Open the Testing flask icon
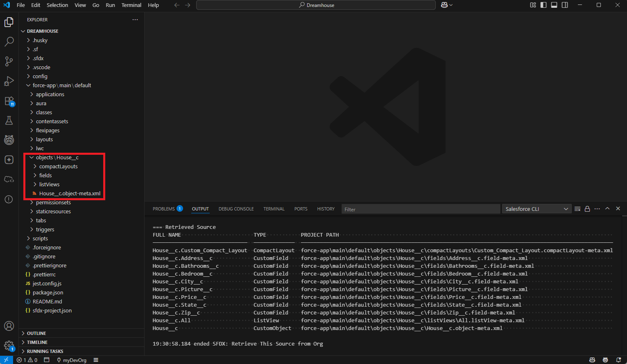Screen dimensions: 627x364 tap(9, 120)
